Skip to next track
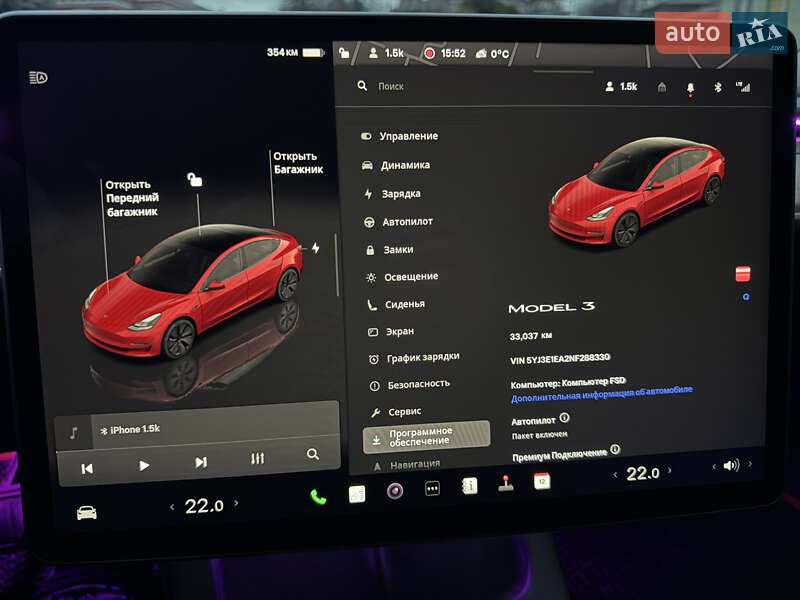The image size is (800, 600). tap(201, 462)
